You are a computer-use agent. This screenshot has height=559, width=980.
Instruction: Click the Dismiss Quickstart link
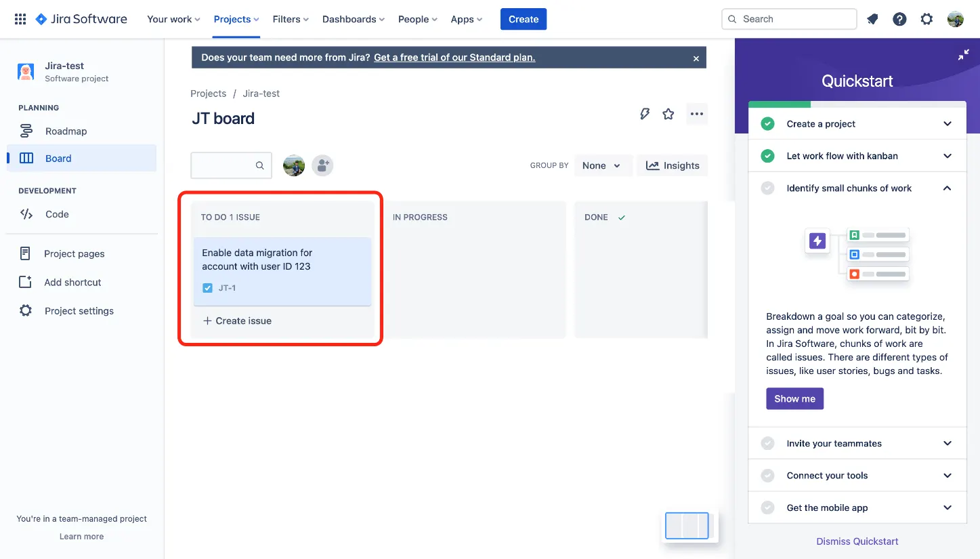[857, 541]
